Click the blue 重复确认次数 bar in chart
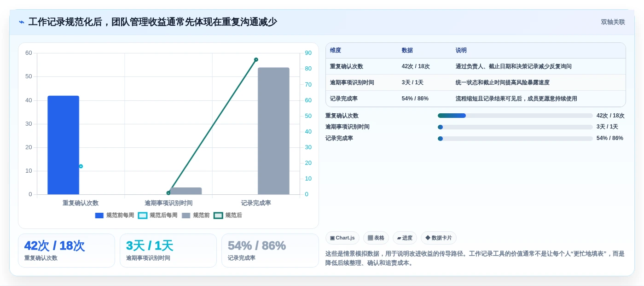The image size is (644, 286). 64,145
